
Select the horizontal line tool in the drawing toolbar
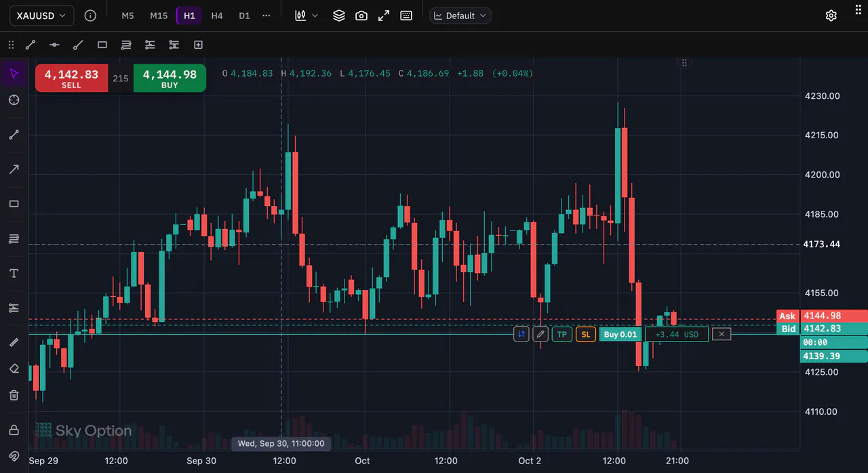tap(54, 45)
